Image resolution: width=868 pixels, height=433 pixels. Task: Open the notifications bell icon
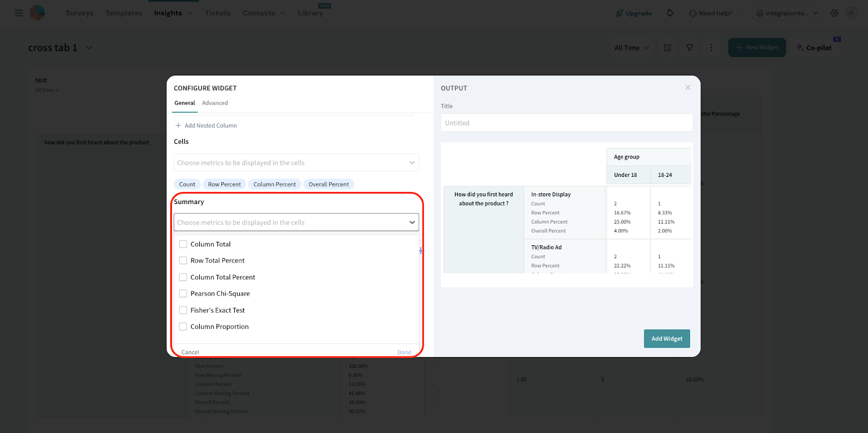[670, 13]
